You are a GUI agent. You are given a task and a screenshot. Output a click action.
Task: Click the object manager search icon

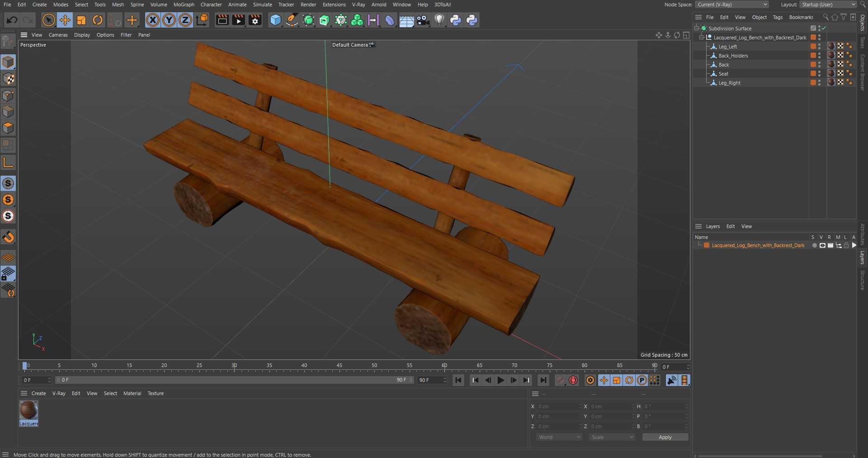[x=826, y=17]
